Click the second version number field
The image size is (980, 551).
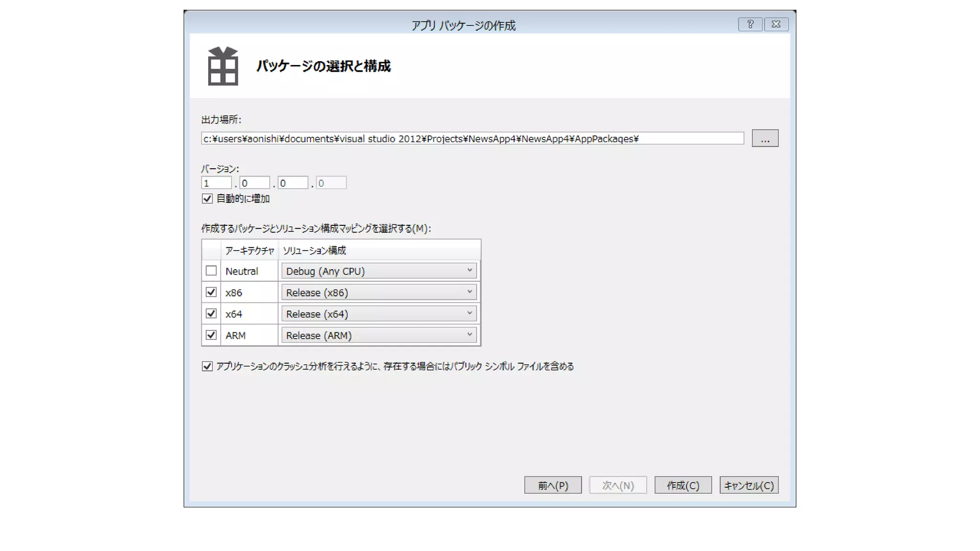pyautogui.click(x=255, y=183)
